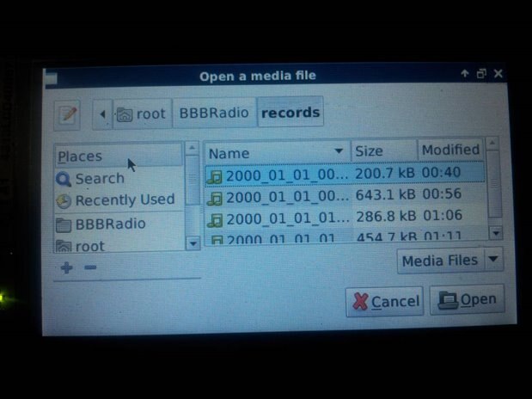Add bookmark with the plus icon

tap(66, 267)
